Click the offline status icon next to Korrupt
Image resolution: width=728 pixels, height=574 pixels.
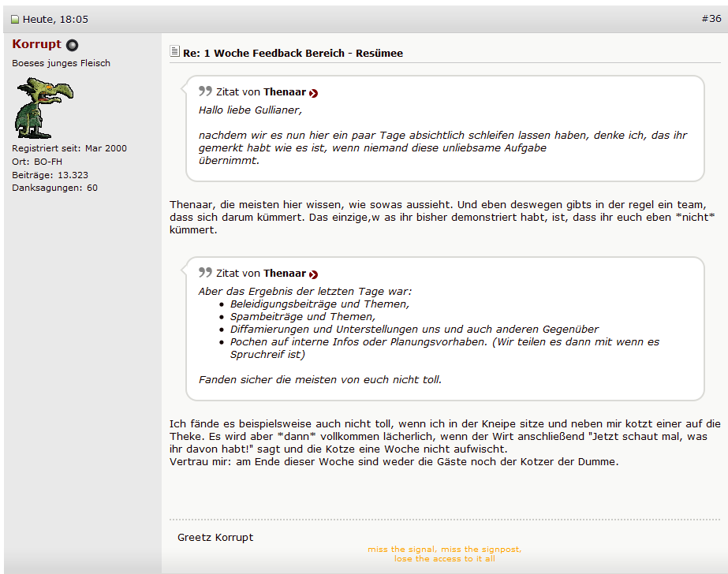click(x=73, y=46)
